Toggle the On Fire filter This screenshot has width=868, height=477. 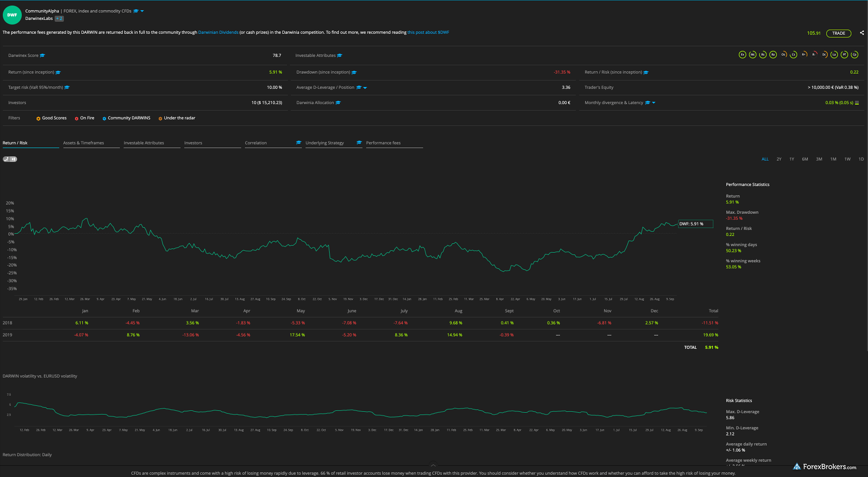(84, 118)
